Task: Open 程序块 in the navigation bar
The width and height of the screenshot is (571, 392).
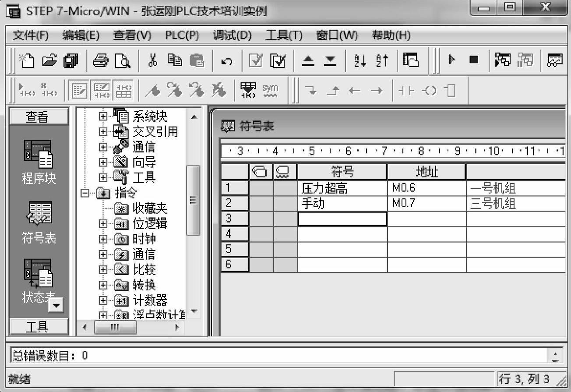Action: coord(39,162)
